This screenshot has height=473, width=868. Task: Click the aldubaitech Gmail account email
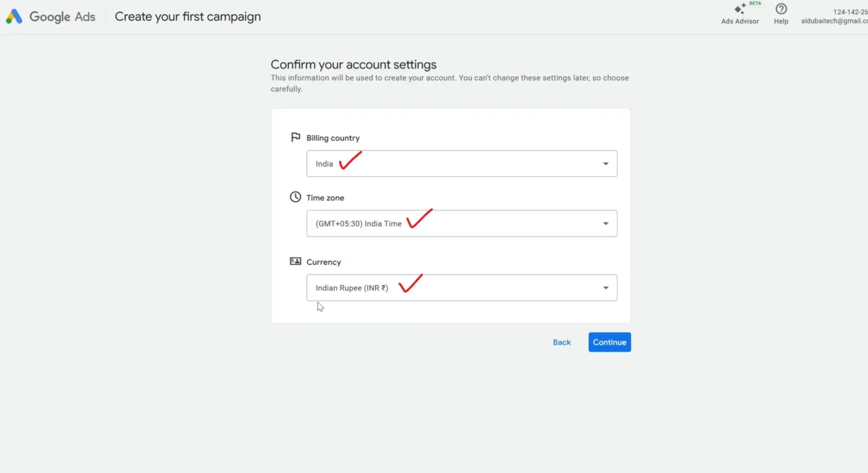pos(834,21)
